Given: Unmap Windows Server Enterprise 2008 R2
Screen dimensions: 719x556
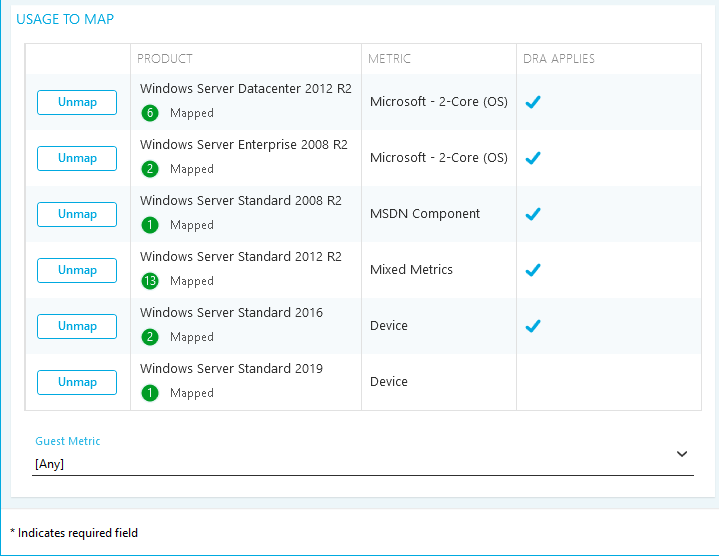Looking at the screenshot, I should (x=77, y=158).
